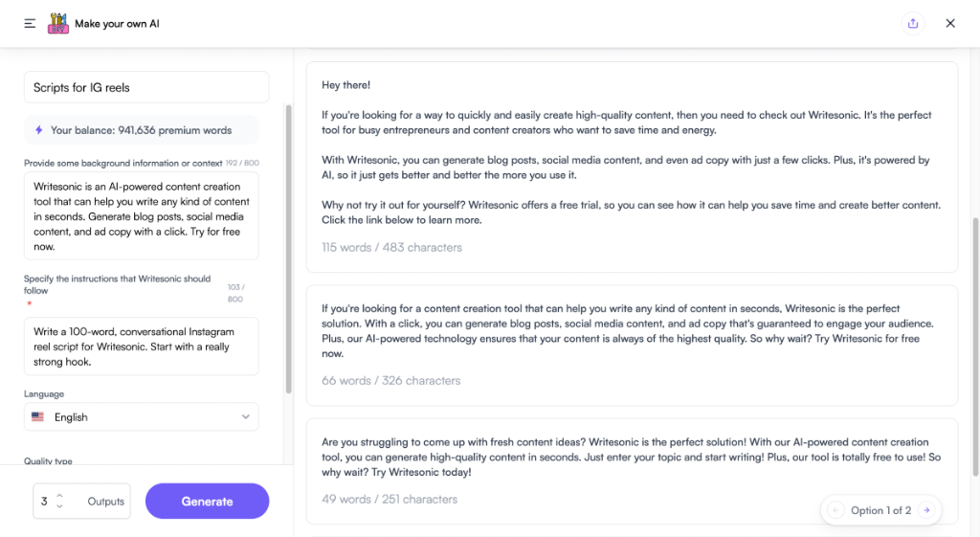Expand the English language dropdown
The height and width of the screenshot is (537, 980).
tap(245, 417)
